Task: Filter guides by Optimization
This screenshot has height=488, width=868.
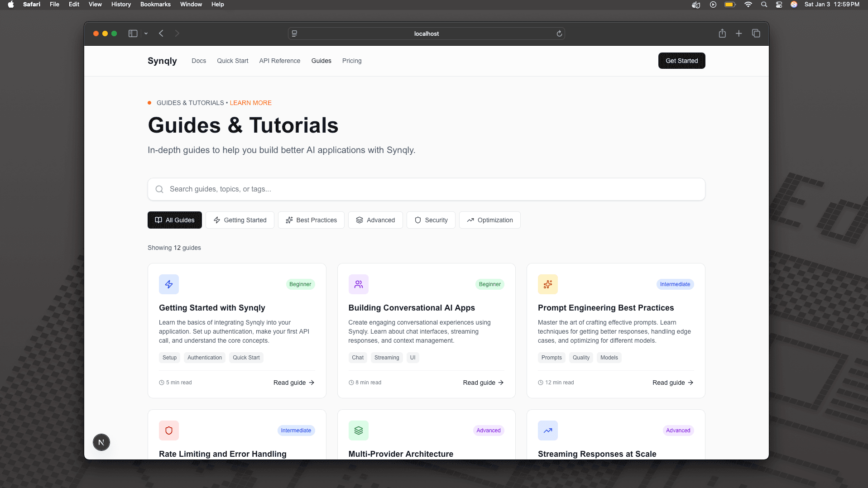Action: 490,220
